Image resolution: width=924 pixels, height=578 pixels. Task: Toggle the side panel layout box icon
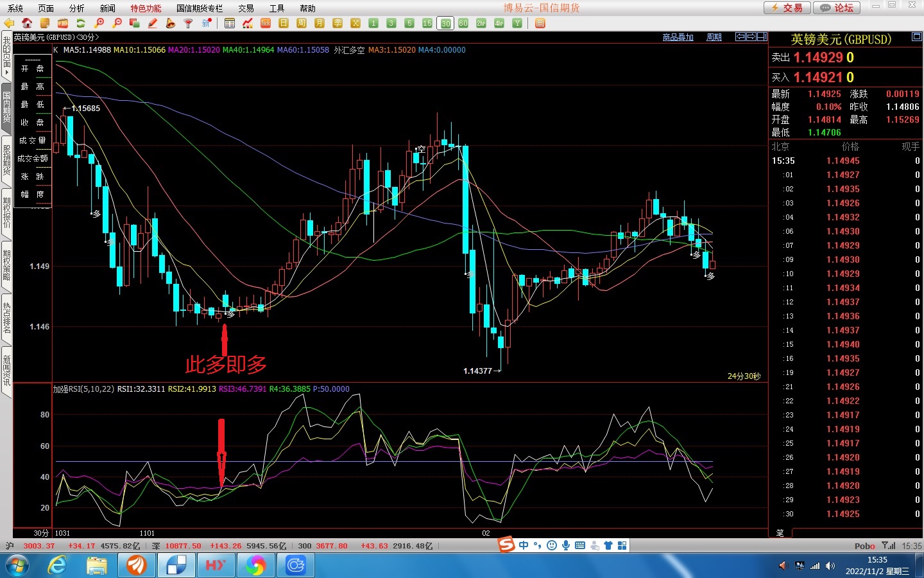[x=762, y=37]
